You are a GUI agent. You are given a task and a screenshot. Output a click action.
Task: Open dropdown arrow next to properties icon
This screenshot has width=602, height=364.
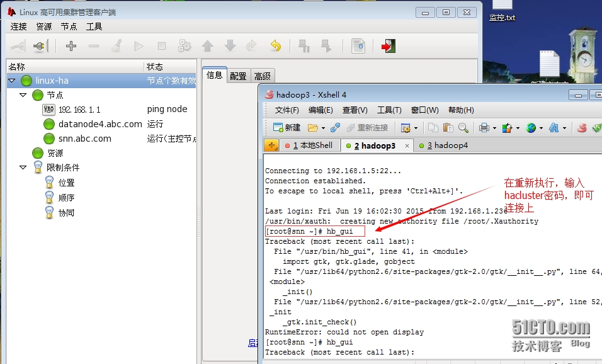click(x=416, y=128)
